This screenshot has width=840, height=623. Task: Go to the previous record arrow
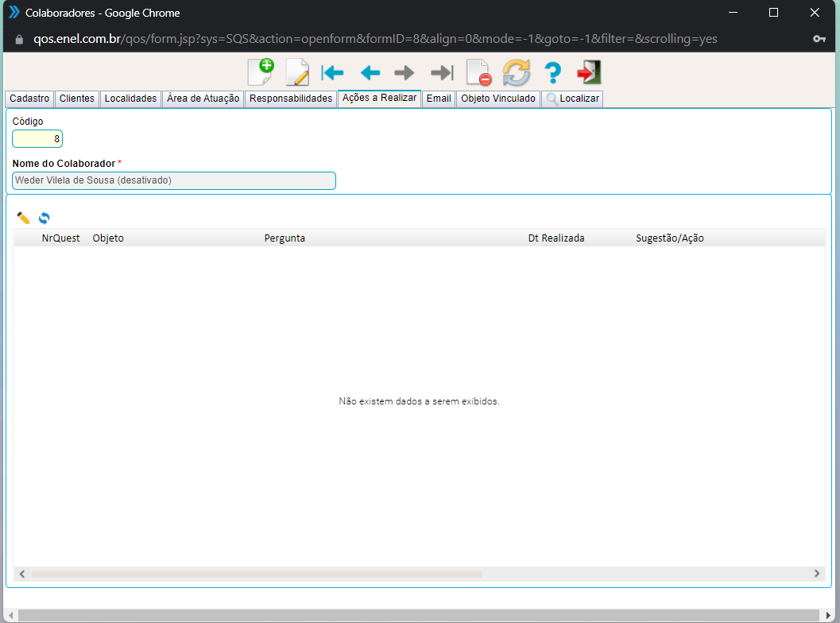coord(370,73)
